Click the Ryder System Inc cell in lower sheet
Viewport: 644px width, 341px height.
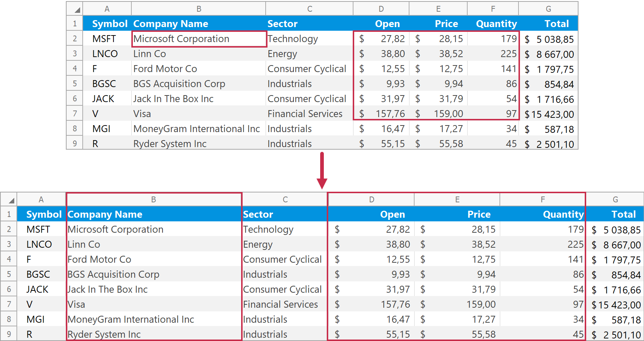tap(154, 334)
